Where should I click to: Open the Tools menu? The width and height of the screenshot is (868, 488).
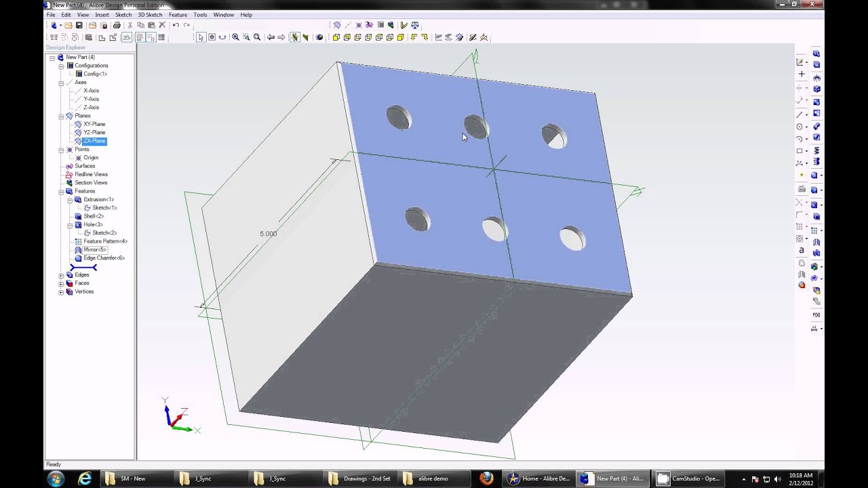tap(200, 14)
